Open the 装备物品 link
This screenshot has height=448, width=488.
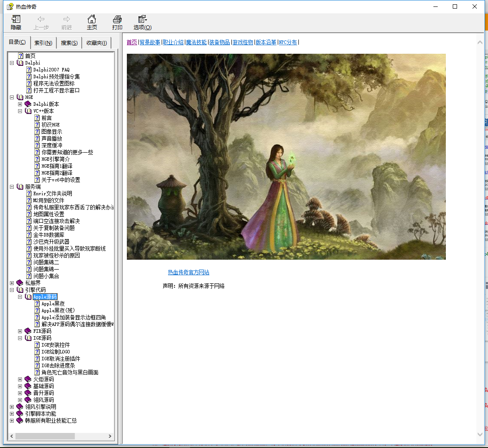click(x=219, y=42)
